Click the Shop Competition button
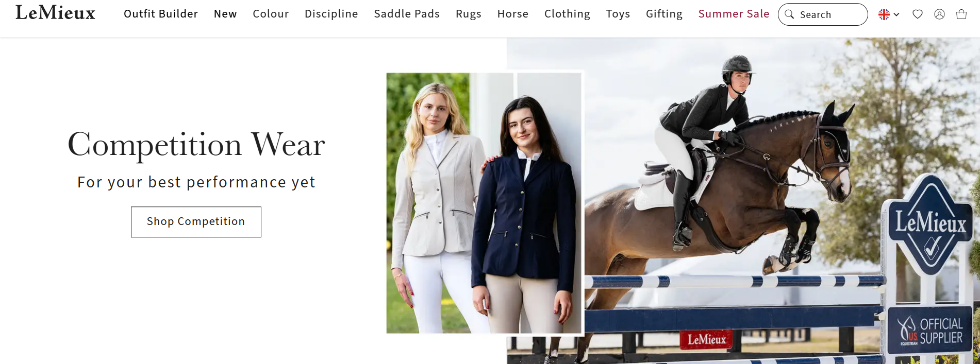 tap(196, 222)
